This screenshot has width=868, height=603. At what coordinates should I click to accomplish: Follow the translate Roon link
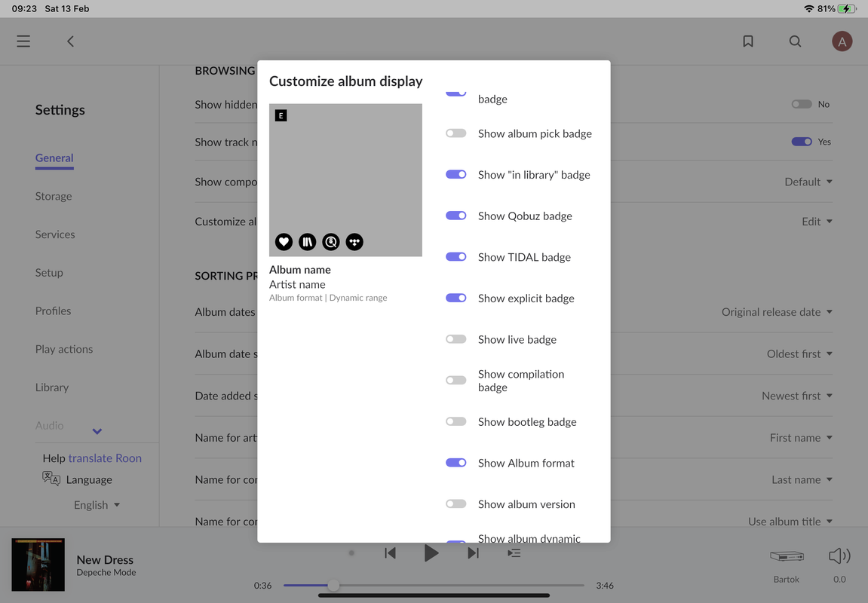click(x=105, y=458)
